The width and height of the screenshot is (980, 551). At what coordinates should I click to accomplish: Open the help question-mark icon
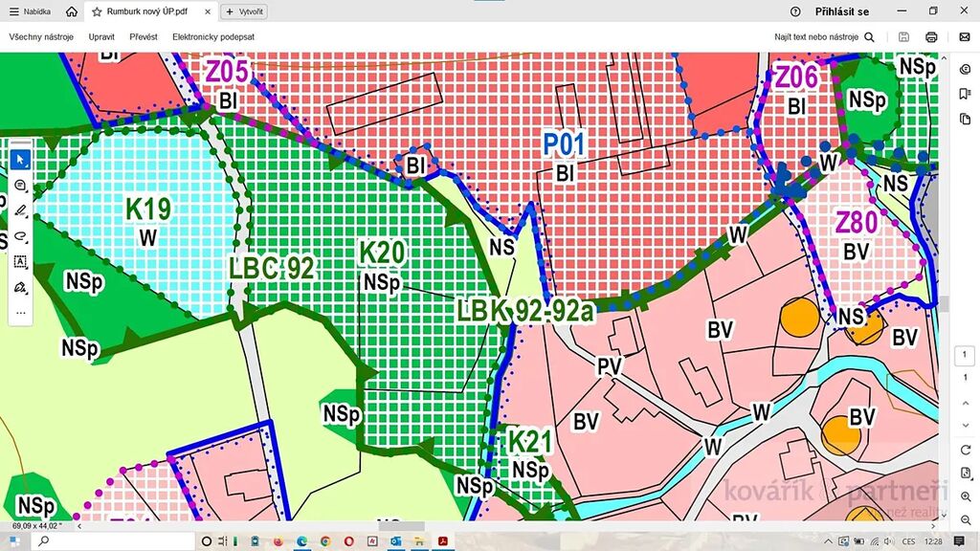[795, 11]
